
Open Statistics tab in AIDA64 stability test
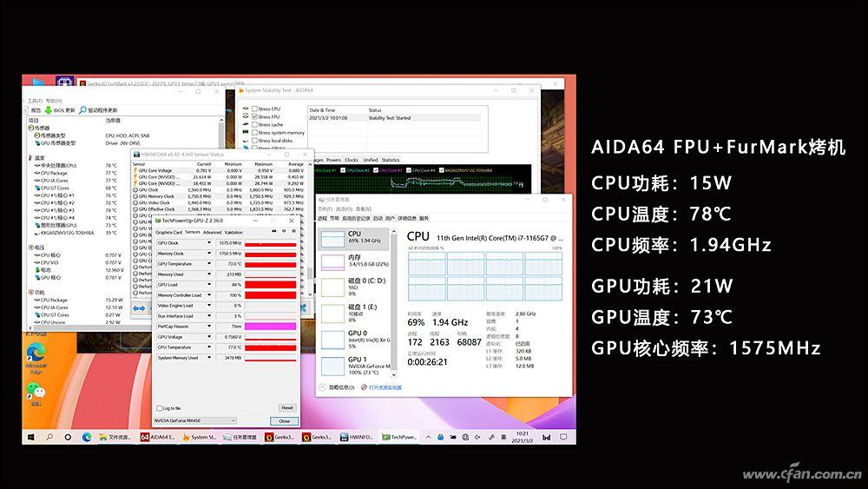(x=391, y=160)
